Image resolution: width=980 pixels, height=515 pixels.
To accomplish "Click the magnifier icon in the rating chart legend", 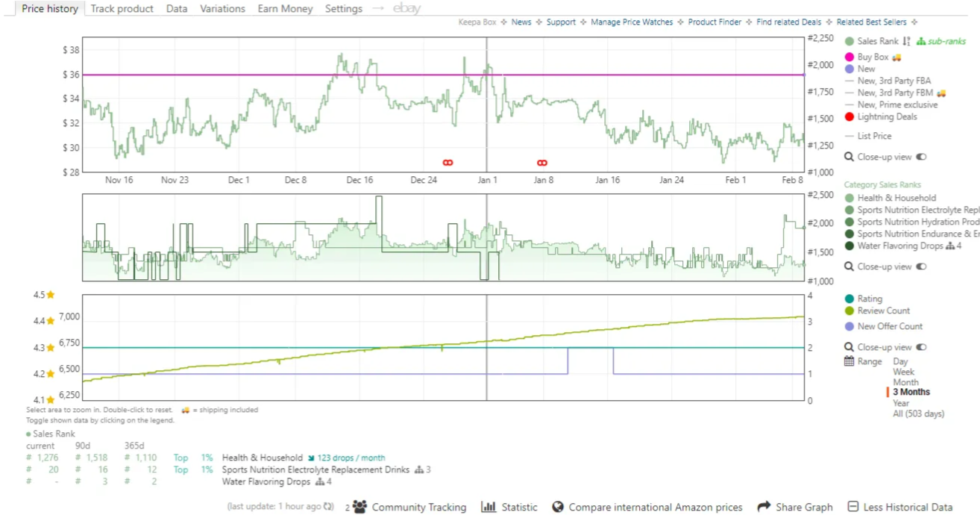I will click(849, 347).
